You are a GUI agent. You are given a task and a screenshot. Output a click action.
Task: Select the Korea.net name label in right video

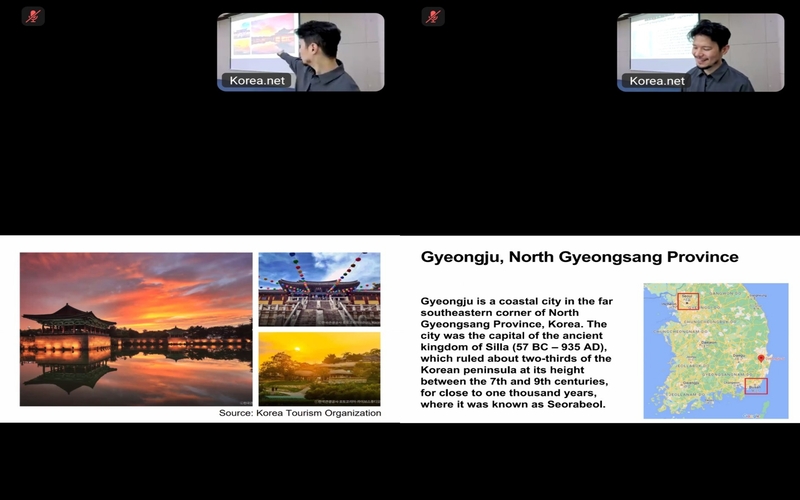[657, 81]
